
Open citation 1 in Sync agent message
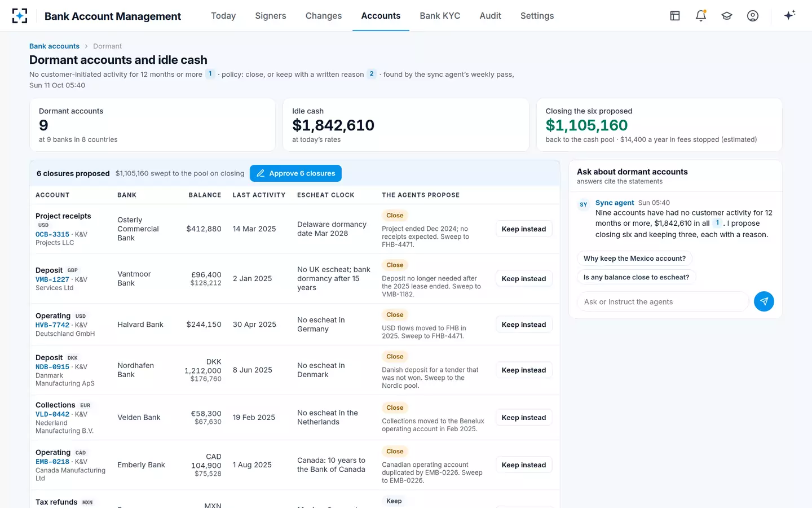(x=717, y=223)
